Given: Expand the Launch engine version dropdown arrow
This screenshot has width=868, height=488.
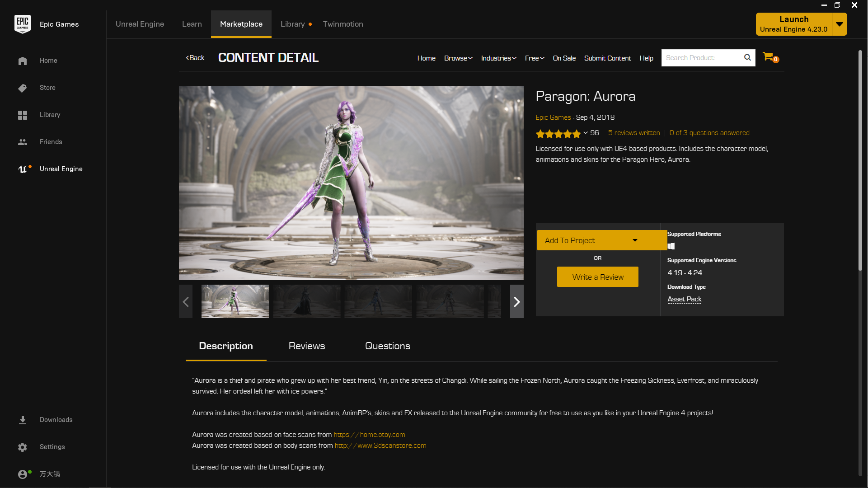Looking at the screenshot, I should (x=839, y=24).
